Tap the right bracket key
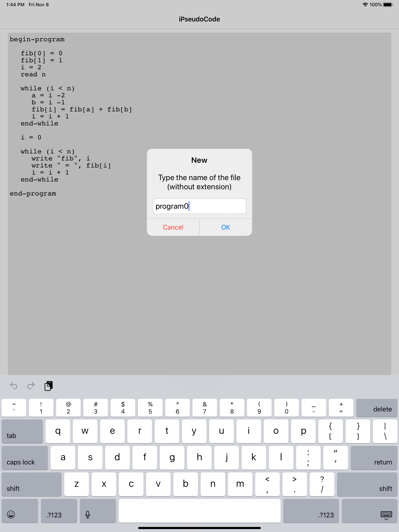The image size is (399, 532). [x=358, y=432]
